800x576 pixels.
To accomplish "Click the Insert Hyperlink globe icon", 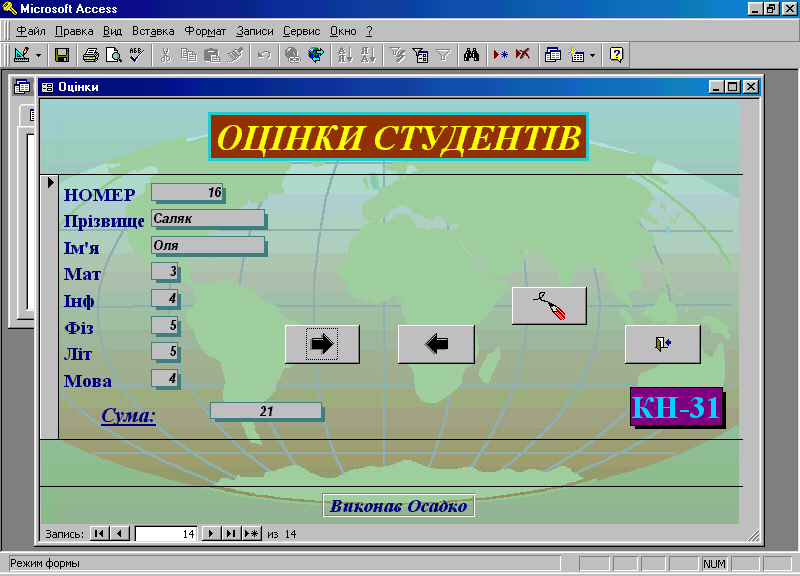I will point(293,55).
